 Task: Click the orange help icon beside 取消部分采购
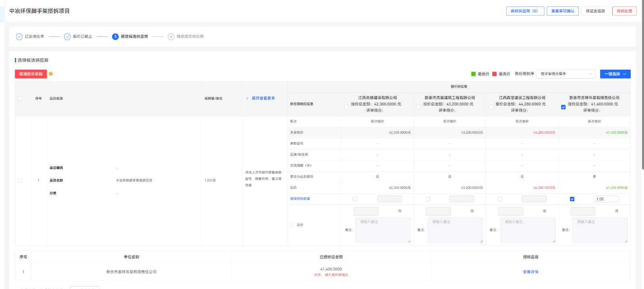click(51, 74)
